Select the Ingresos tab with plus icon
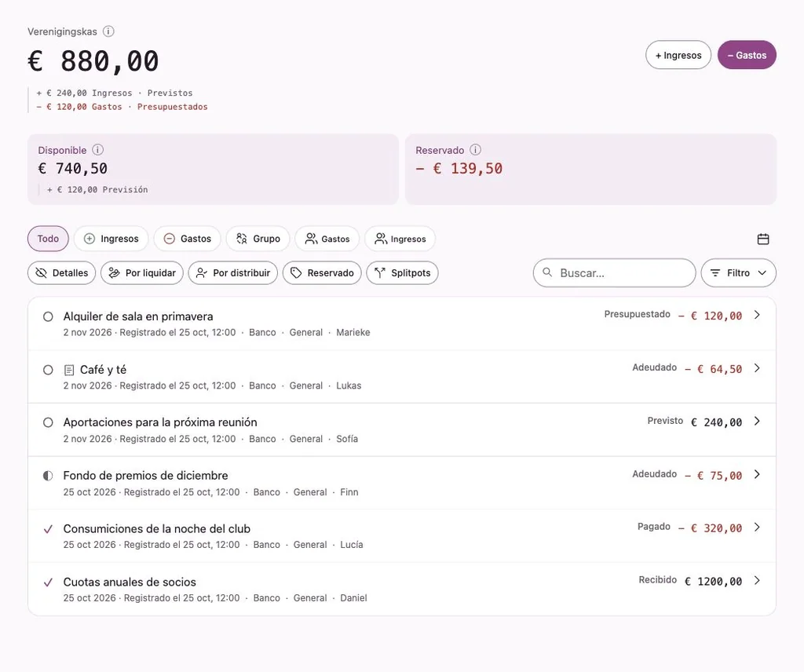Viewport: 804px width, 672px height. (x=111, y=239)
